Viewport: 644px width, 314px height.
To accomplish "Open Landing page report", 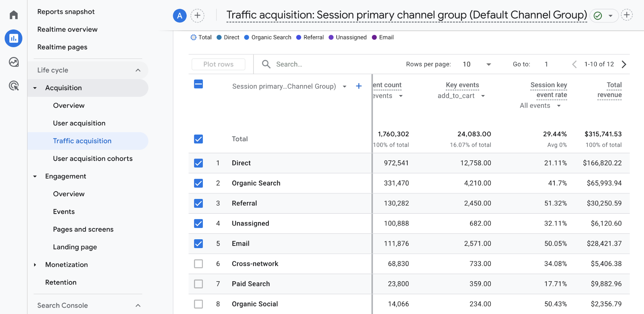I will click(x=75, y=247).
